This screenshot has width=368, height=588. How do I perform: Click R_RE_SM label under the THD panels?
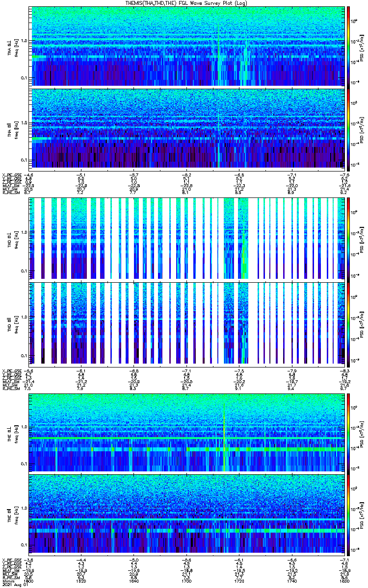pyautogui.click(x=11, y=389)
